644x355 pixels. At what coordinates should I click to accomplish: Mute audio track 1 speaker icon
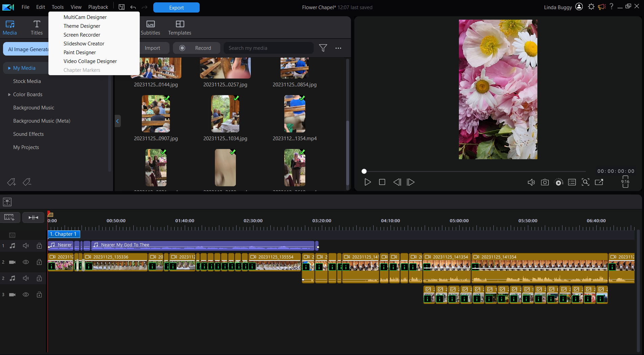coord(26,246)
